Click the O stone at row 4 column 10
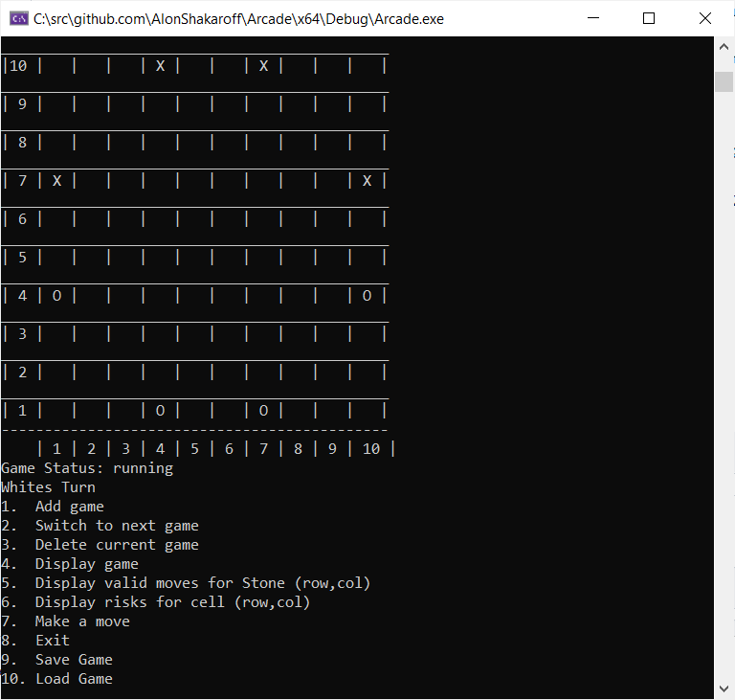Viewport: 735px width, 700px height. [x=367, y=296]
